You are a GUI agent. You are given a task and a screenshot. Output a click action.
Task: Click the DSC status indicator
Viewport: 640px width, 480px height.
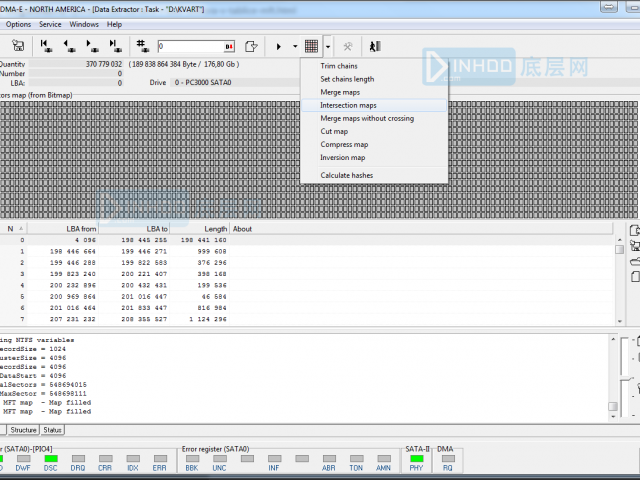coord(51,459)
